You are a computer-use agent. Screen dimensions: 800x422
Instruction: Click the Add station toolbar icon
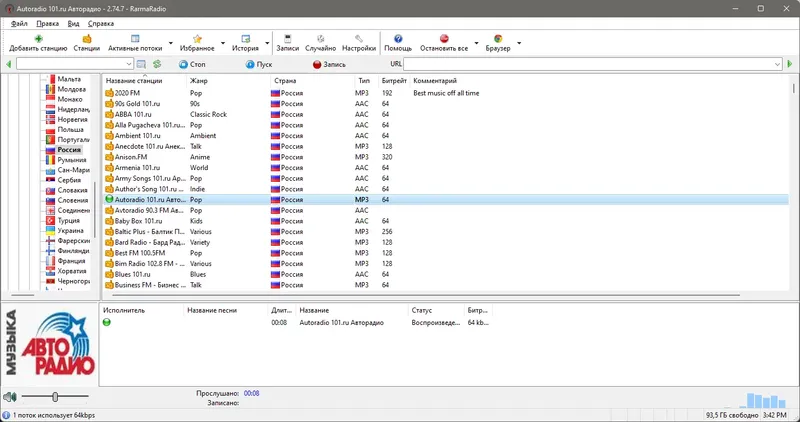[38, 39]
